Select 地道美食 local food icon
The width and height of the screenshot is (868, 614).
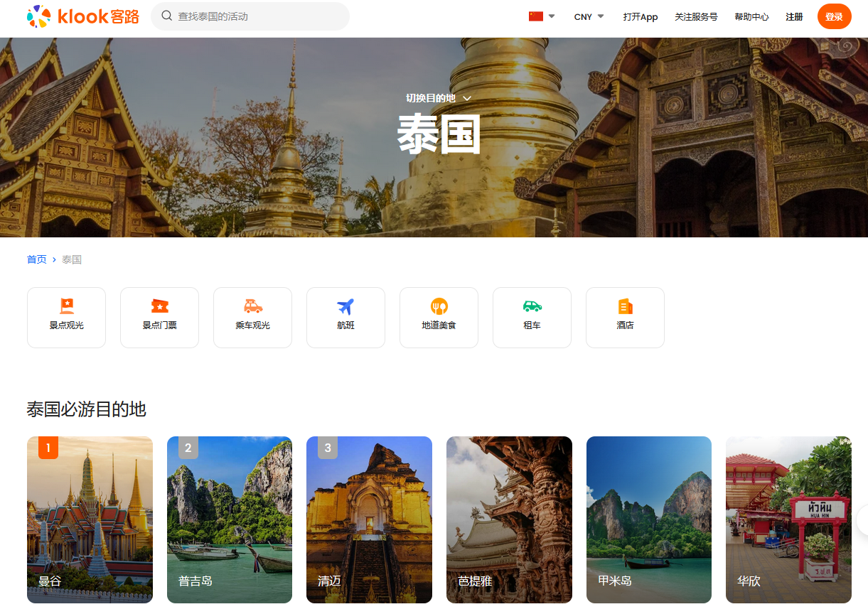(x=439, y=306)
